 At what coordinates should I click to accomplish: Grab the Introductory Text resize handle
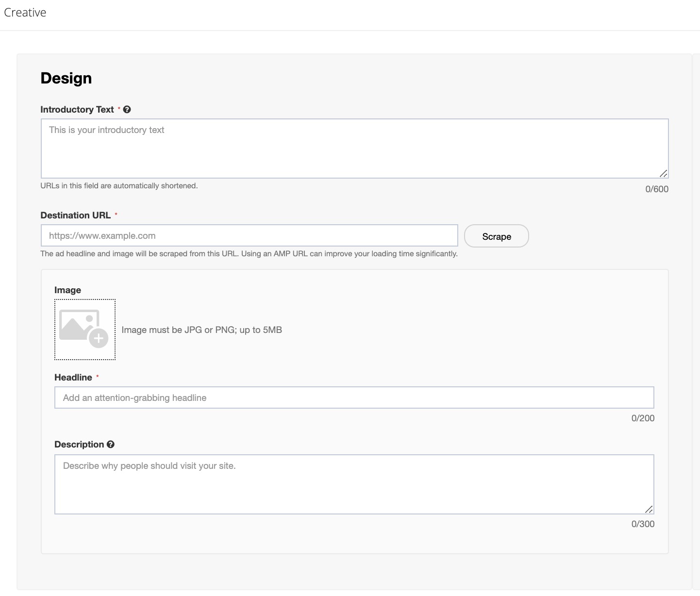pos(663,173)
